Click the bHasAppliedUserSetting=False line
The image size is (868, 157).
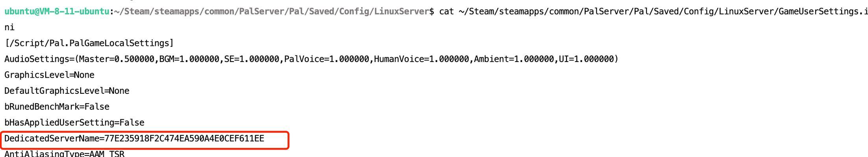[74, 123]
